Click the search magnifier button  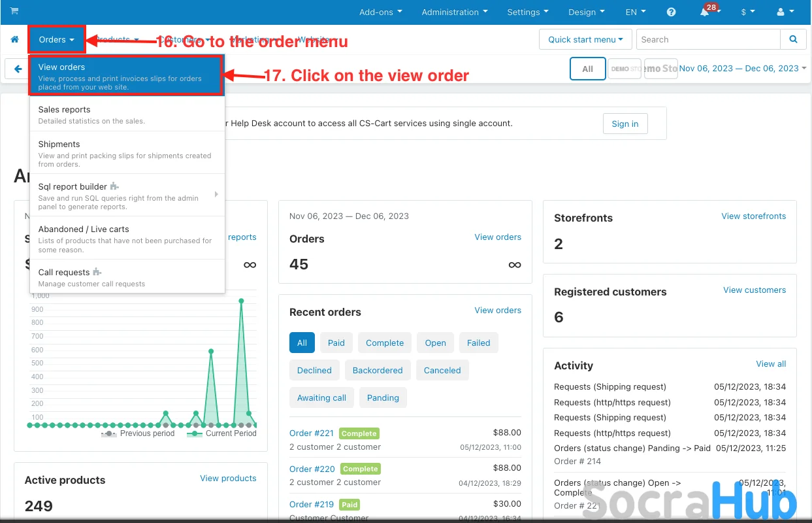click(x=793, y=39)
